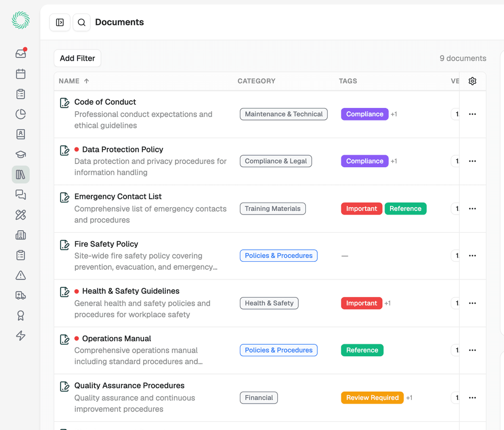Open the inbox icon with red notification dot

20,53
